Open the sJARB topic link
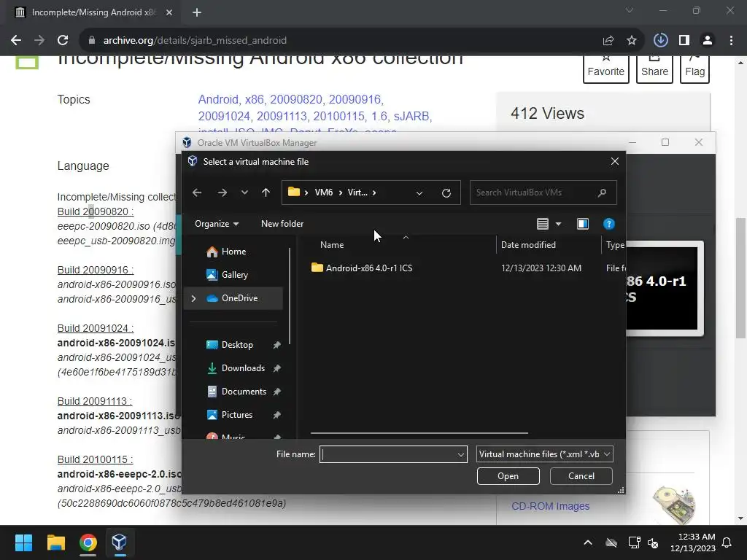The height and width of the screenshot is (560, 747). point(411,116)
